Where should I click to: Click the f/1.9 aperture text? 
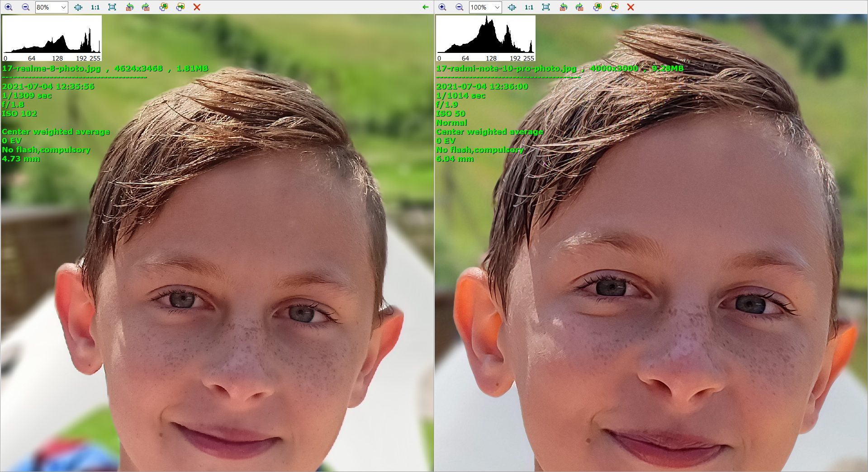pos(447,104)
